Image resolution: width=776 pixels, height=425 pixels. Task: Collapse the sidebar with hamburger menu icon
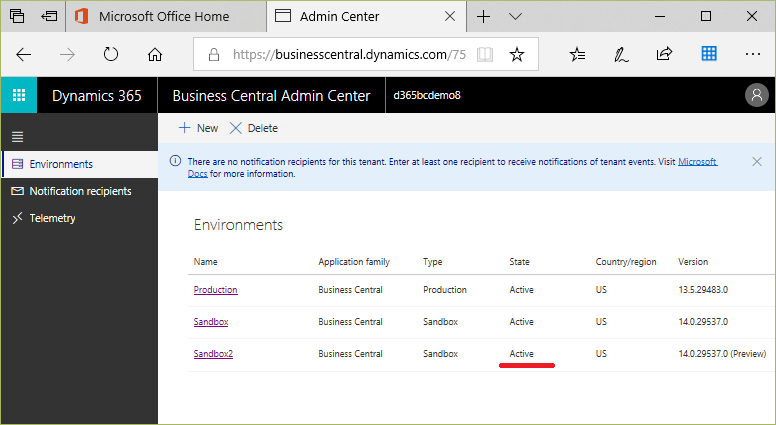point(17,137)
